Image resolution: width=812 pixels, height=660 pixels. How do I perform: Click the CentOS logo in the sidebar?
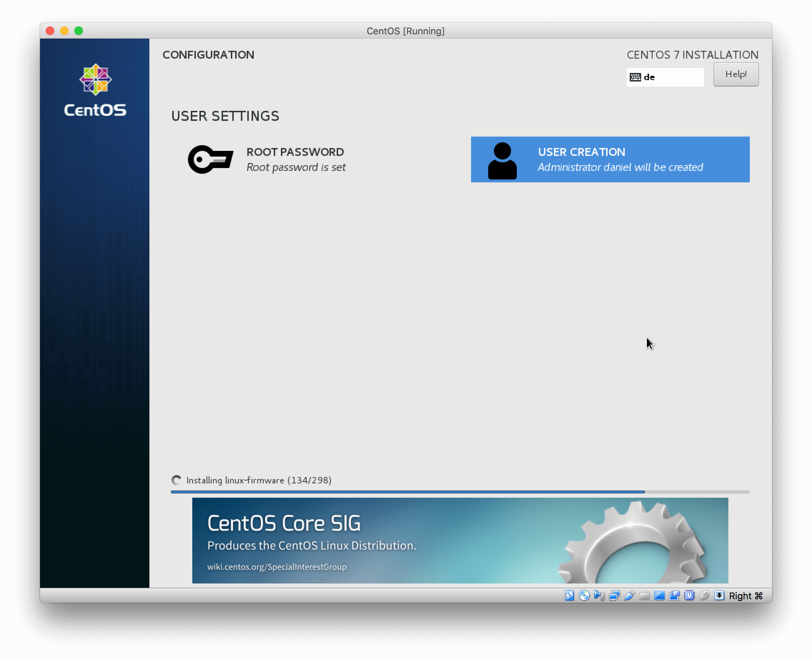[x=95, y=90]
